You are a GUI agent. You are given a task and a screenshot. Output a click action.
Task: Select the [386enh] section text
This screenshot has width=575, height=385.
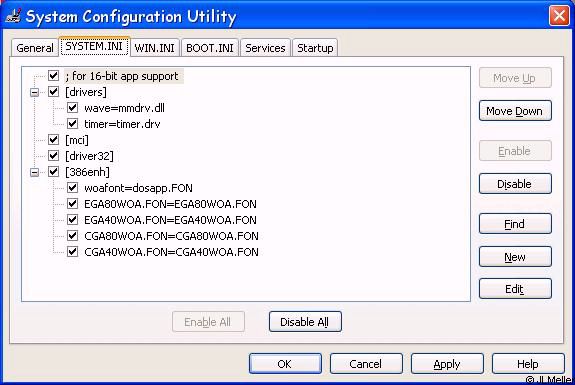(87, 172)
